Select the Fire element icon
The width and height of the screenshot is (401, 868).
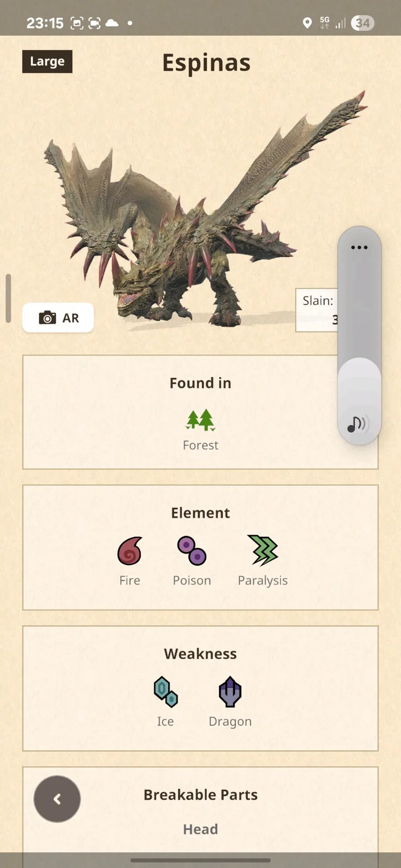tap(130, 551)
